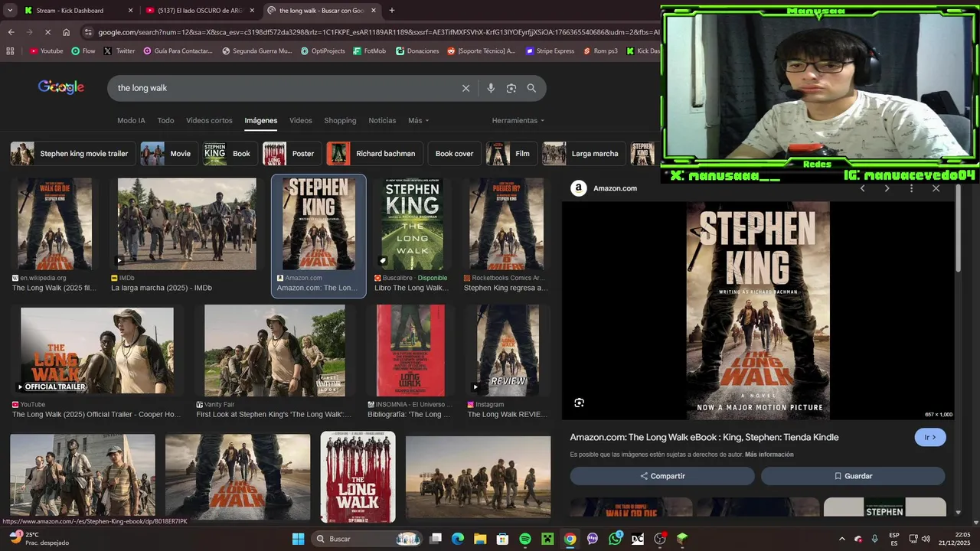980x551 pixels.
Task: Open the FotMob bookmark
Action: tap(369, 51)
